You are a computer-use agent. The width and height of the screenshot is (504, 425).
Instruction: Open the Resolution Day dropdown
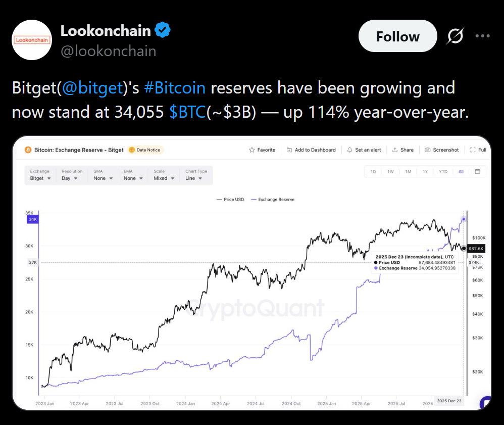coord(70,178)
